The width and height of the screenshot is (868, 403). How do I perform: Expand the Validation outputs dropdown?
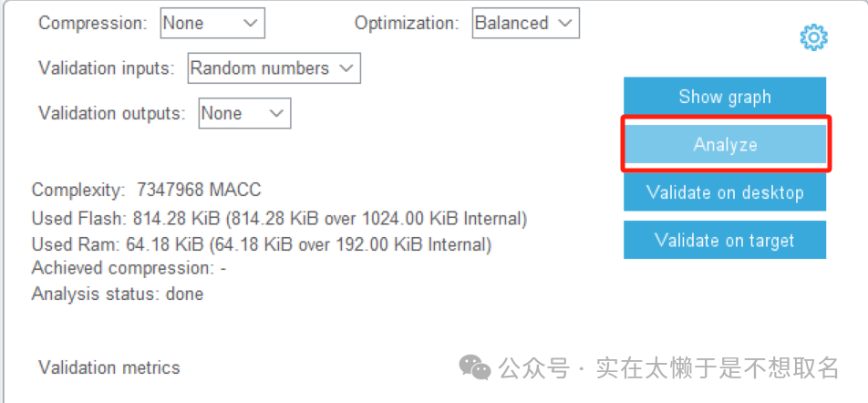tap(244, 114)
